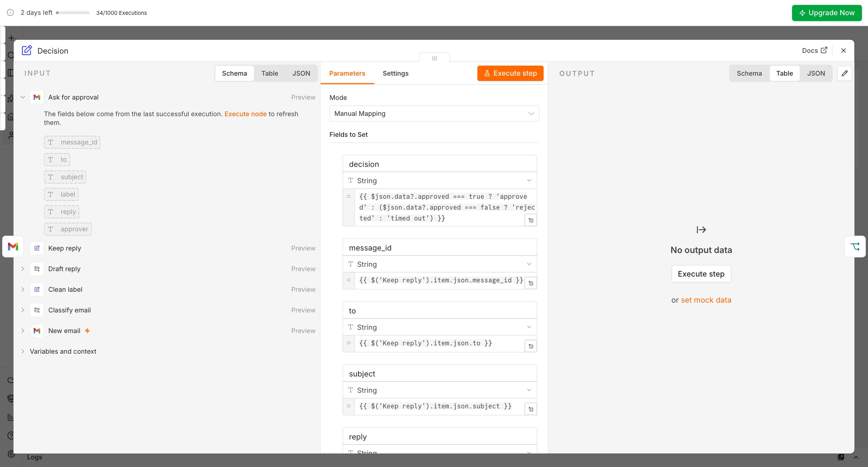This screenshot has height=467, width=868.
Task: Click the subject expression input
Action: (439, 406)
